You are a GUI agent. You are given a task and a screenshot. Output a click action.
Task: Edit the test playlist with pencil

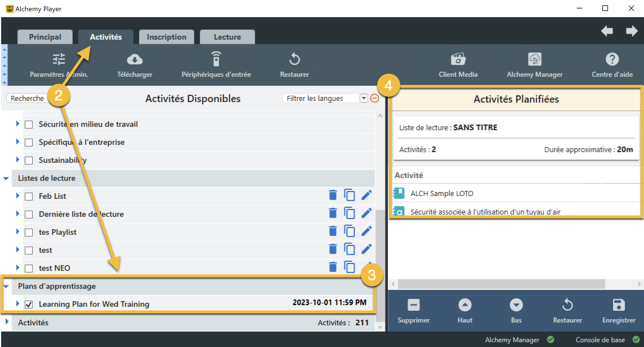pos(366,249)
